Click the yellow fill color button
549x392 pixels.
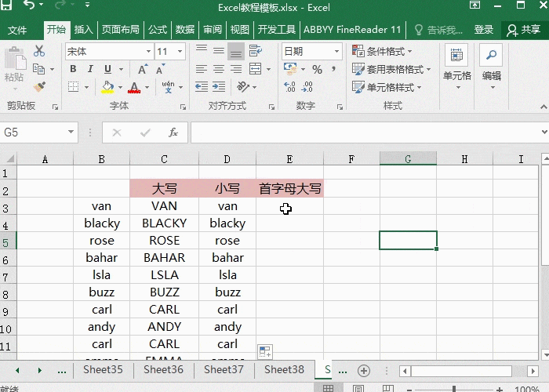[x=107, y=87]
